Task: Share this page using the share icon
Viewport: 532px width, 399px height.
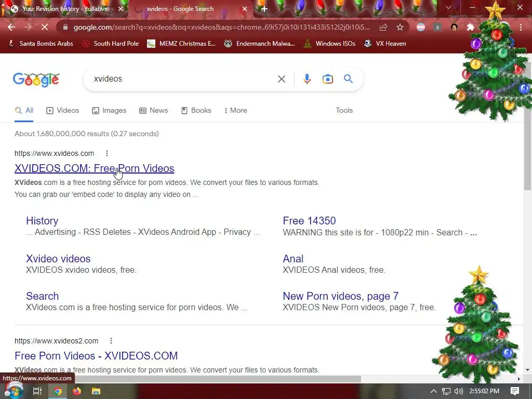Action: click(x=383, y=27)
